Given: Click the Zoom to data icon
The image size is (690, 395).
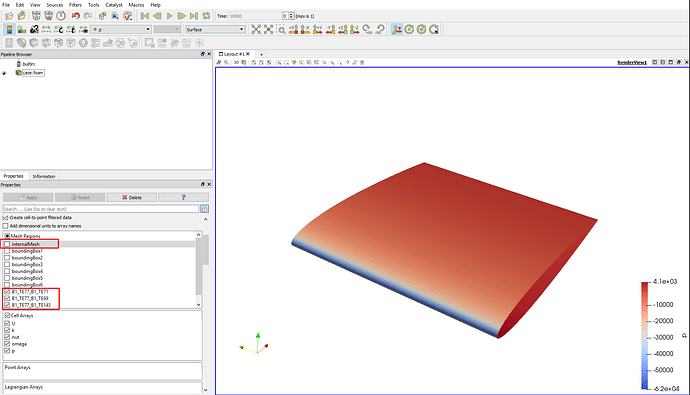Looking at the screenshot, I should (x=268, y=29).
